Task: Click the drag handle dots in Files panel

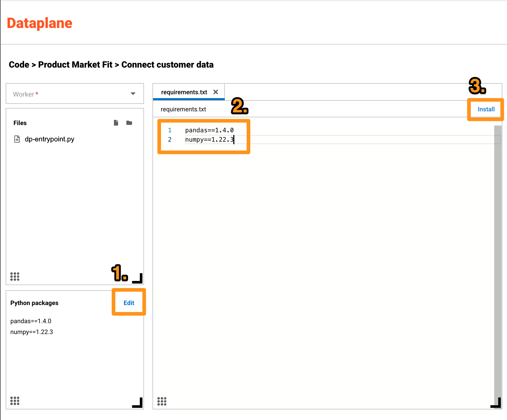Action: [x=15, y=277]
